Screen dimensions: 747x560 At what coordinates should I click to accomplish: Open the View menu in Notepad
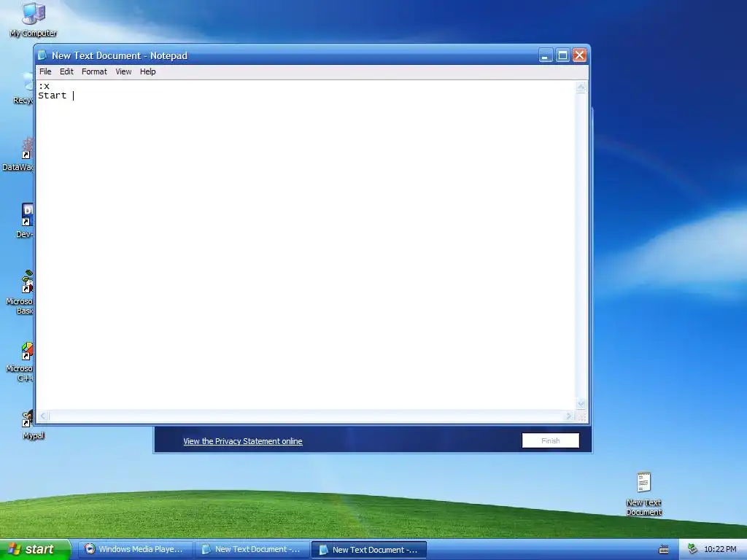pyautogui.click(x=123, y=71)
